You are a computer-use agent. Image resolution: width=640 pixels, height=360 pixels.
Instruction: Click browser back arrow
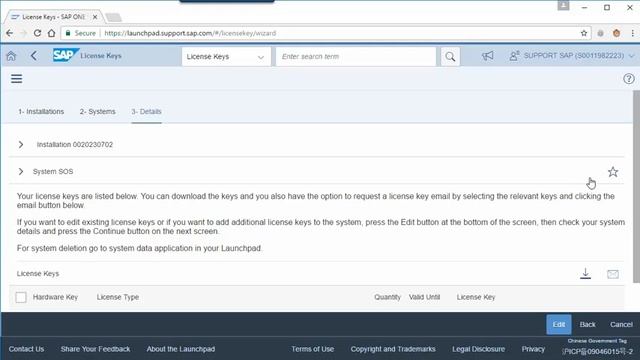(x=9, y=33)
